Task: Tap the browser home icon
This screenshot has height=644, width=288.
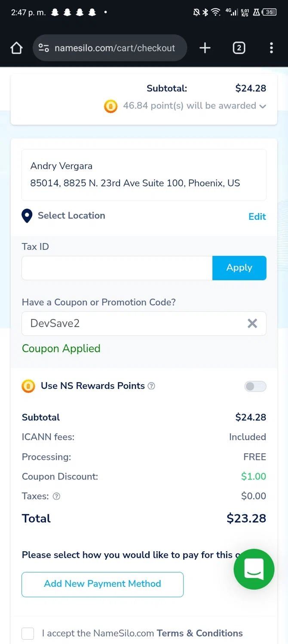Action: 16,48
